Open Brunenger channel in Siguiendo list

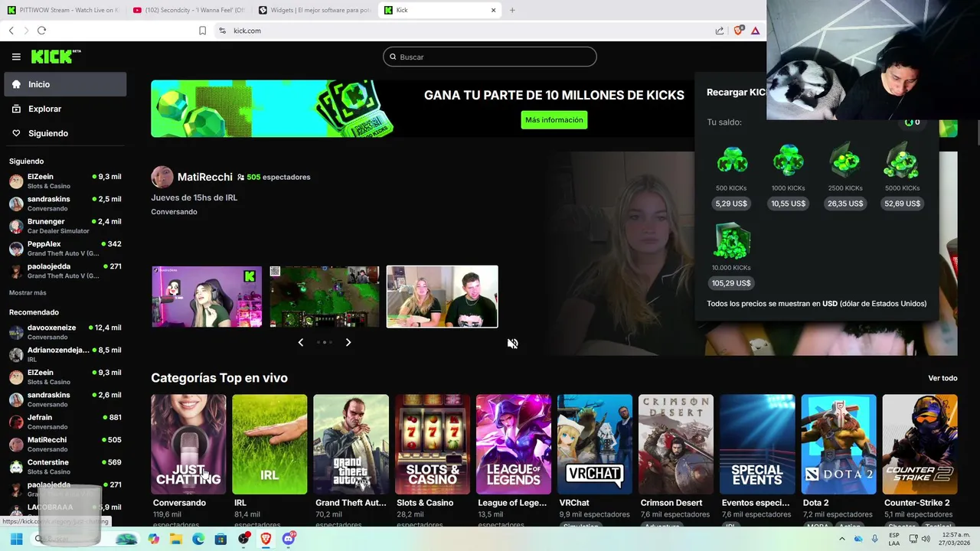tap(65, 226)
